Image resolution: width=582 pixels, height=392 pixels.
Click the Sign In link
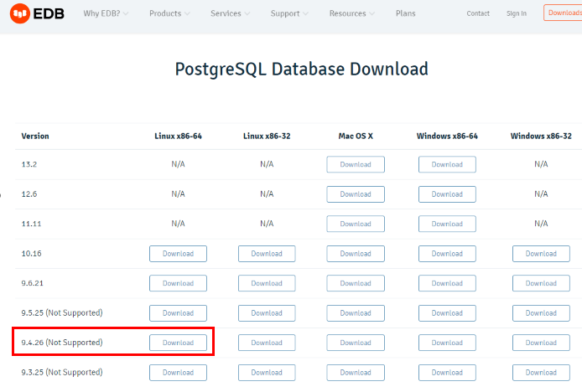pyautogui.click(x=517, y=13)
